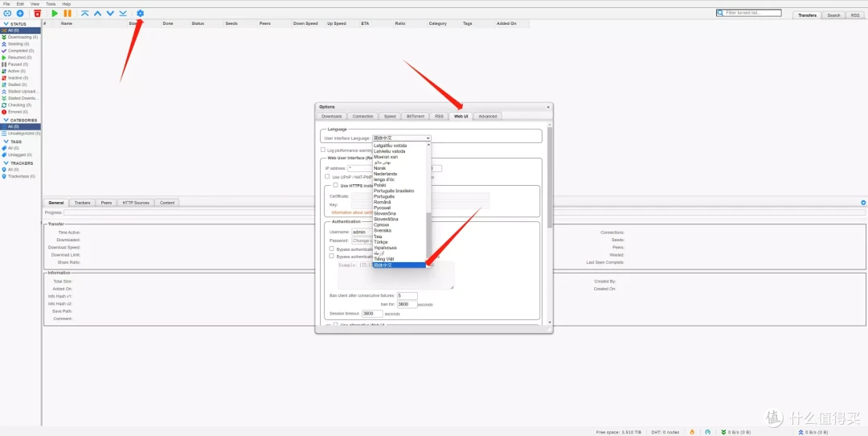Open the Trackers tab in details panel
The height and width of the screenshot is (436, 868).
83,203
